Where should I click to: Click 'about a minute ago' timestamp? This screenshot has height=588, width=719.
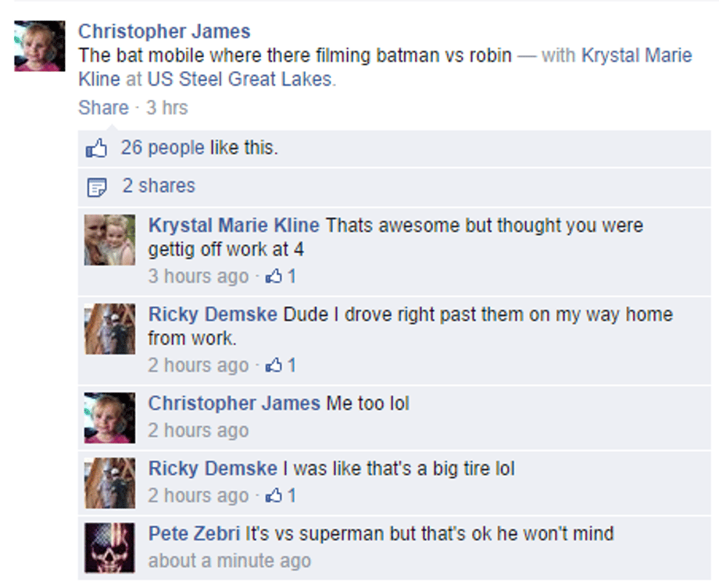229,561
